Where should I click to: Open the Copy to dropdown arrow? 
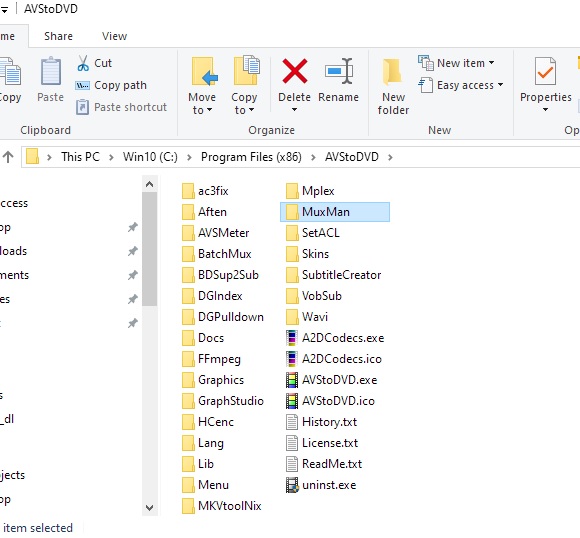click(252, 110)
